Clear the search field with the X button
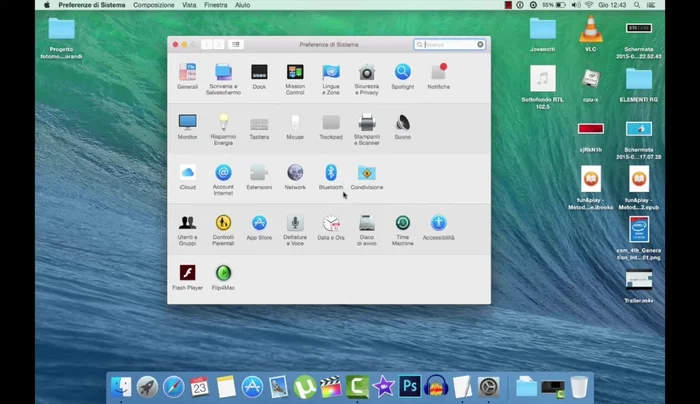The height and width of the screenshot is (404, 700). tap(480, 45)
